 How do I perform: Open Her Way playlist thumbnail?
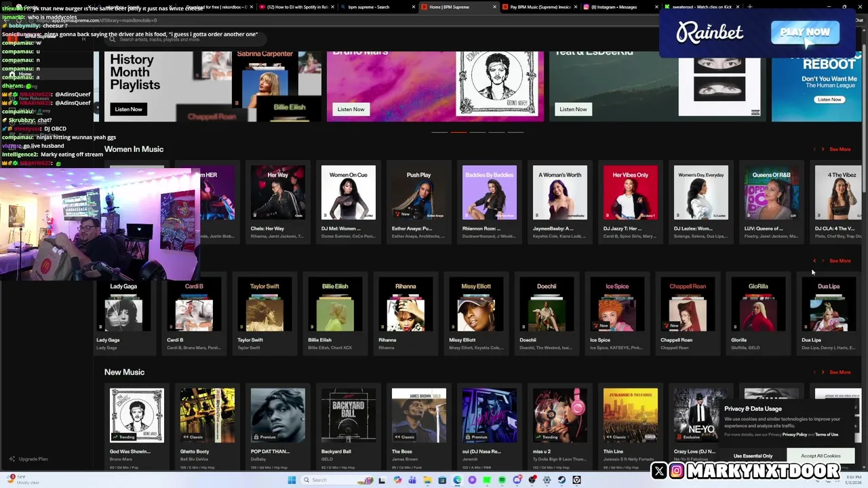pos(278,192)
